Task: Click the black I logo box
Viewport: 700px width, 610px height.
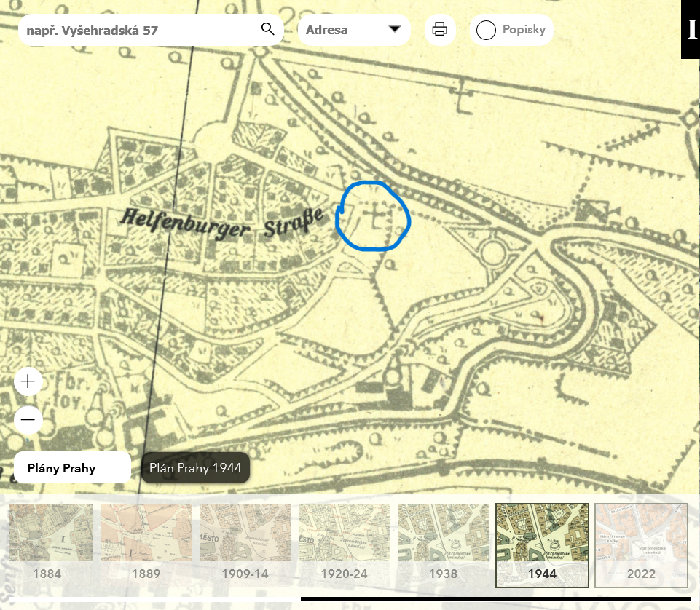Action: pyautogui.click(x=691, y=29)
